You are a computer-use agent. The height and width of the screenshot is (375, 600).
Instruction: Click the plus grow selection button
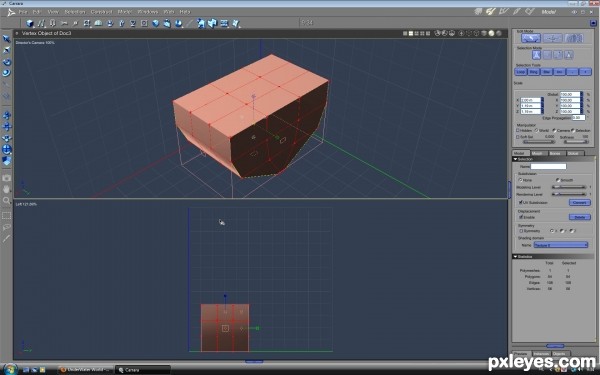coord(585,72)
